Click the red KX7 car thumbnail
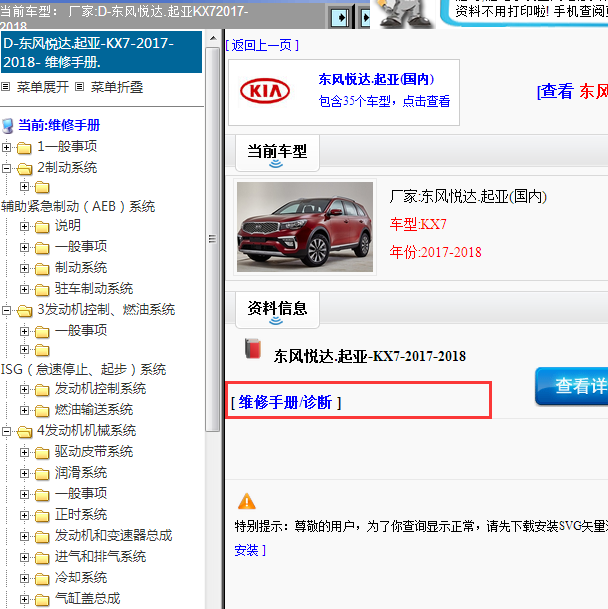 click(x=305, y=227)
